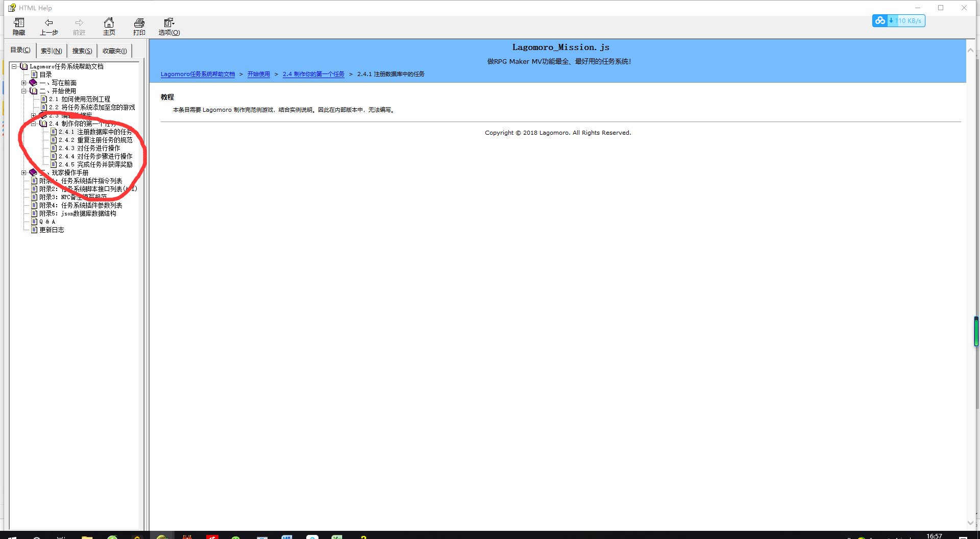Open the 主页 (Home) house icon

109,22
